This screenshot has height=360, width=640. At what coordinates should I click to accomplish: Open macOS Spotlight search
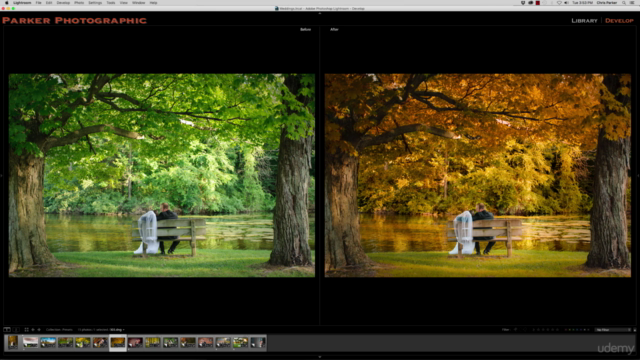pos(624,2)
